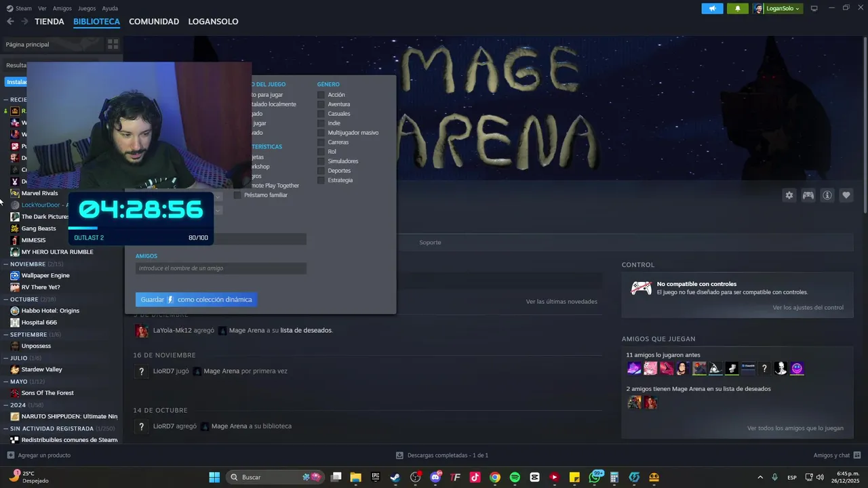The height and width of the screenshot is (488, 868).
Task: Open CapCut in the taskbar
Action: click(534, 477)
